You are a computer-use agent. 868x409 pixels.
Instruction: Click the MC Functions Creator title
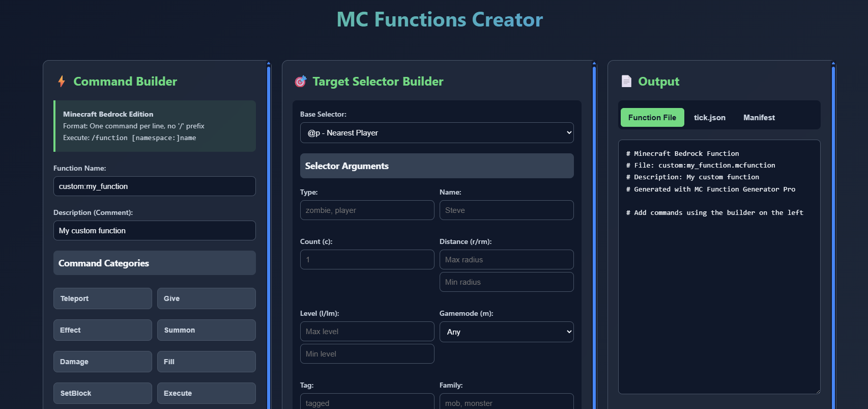pos(440,20)
